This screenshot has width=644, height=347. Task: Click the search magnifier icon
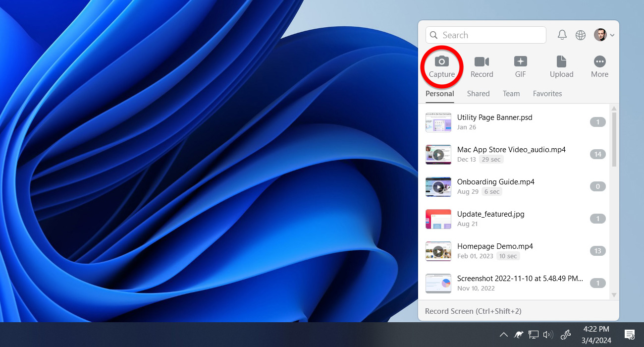coord(433,35)
